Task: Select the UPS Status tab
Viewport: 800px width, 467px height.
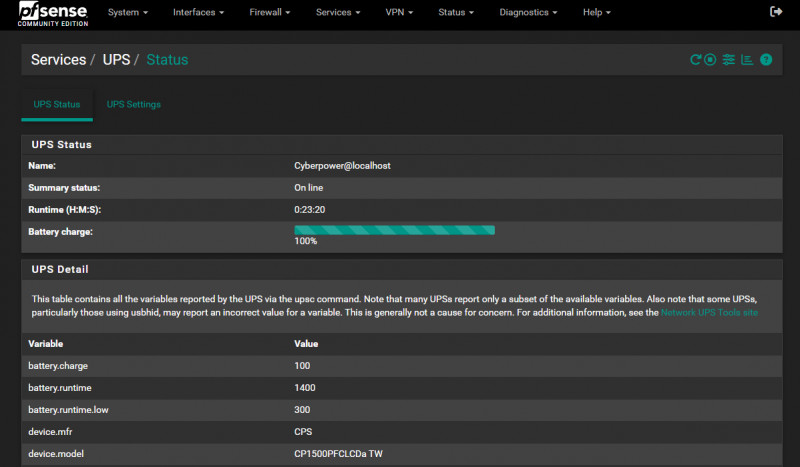Action: (x=57, y=104)
